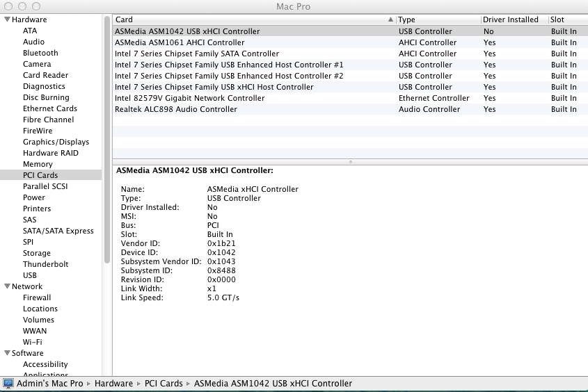Open the Fibre Channel section
The image size is (588, 392).
[x=49, y=120]
